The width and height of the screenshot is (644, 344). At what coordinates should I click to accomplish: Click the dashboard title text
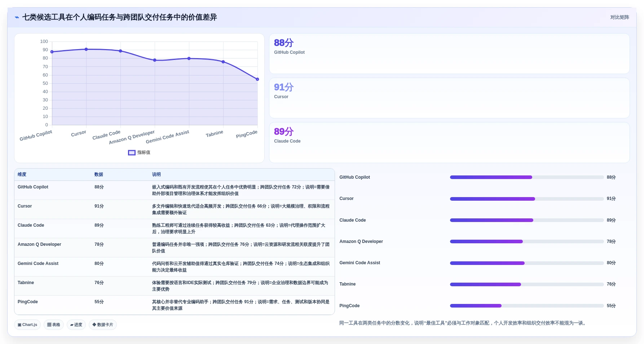click(120, 17)
